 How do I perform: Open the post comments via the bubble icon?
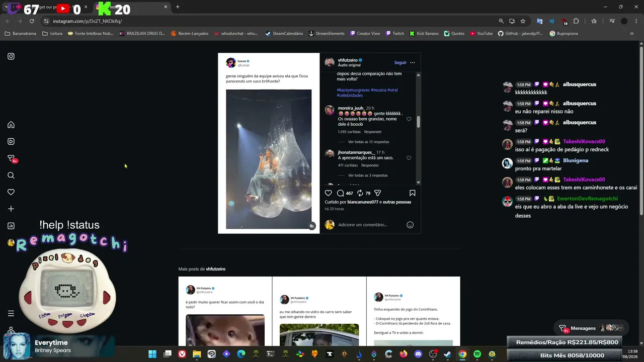[x=341, y=193]
